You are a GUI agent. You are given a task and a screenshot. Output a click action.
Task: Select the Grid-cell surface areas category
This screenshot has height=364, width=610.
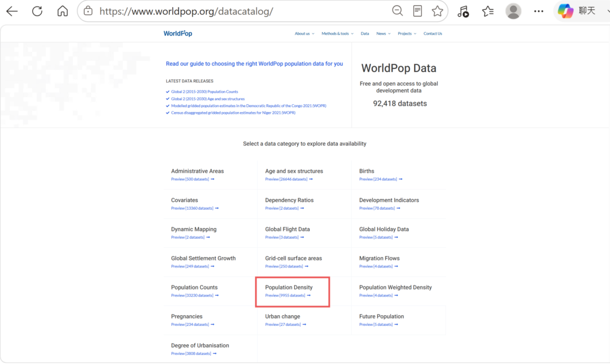click(x=293, y=258)
